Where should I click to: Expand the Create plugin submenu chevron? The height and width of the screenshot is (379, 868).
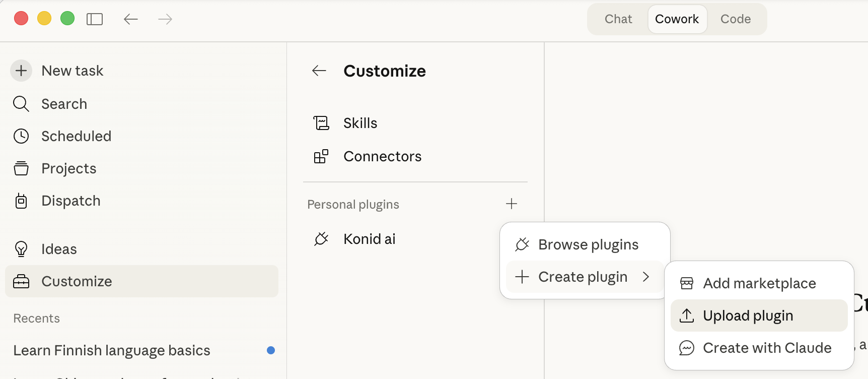(x=646, y=277)
